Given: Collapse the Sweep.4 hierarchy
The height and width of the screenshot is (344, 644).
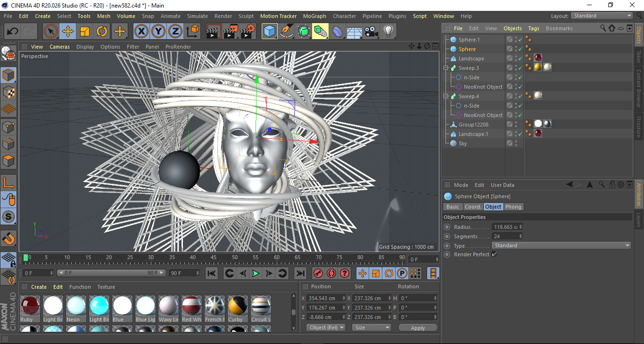Looking at the screenshot, I should (x=446, y=96).
